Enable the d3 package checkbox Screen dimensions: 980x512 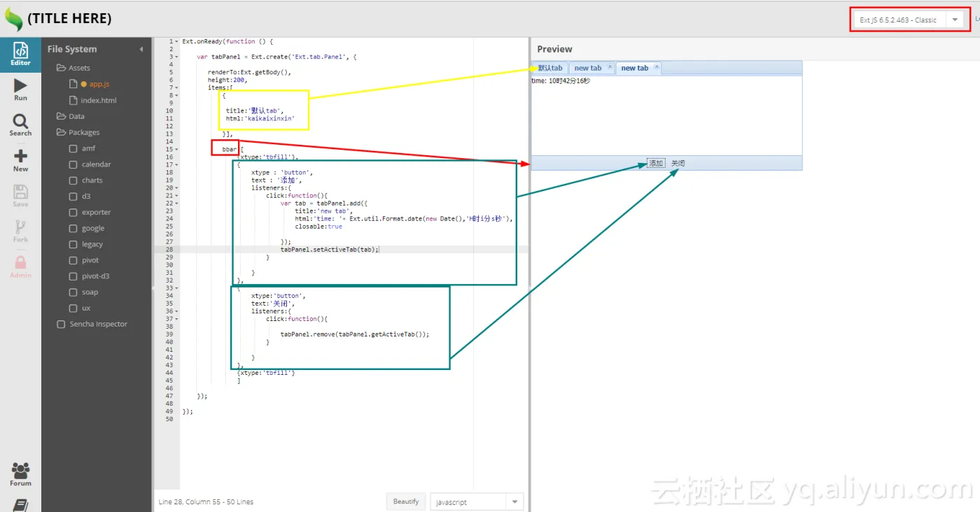pyautogui.click(x=73, y=197)
